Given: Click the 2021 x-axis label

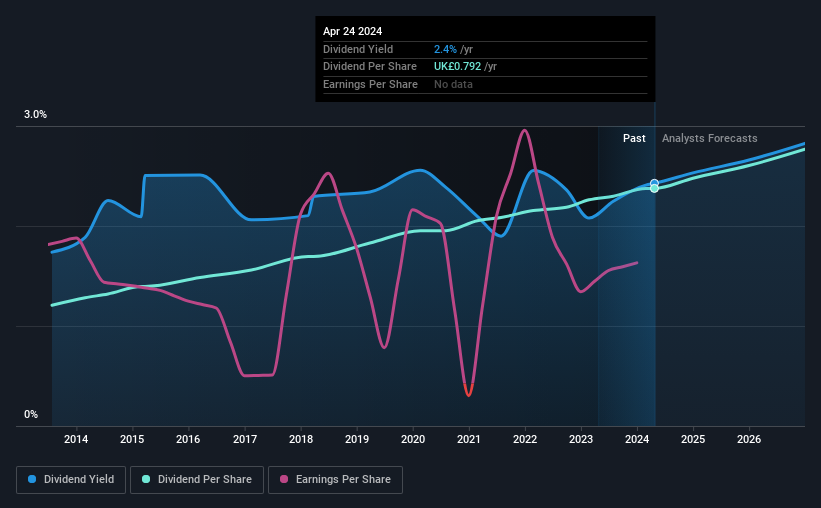Looking at the screenshot, I should click(x=469, y=439).
